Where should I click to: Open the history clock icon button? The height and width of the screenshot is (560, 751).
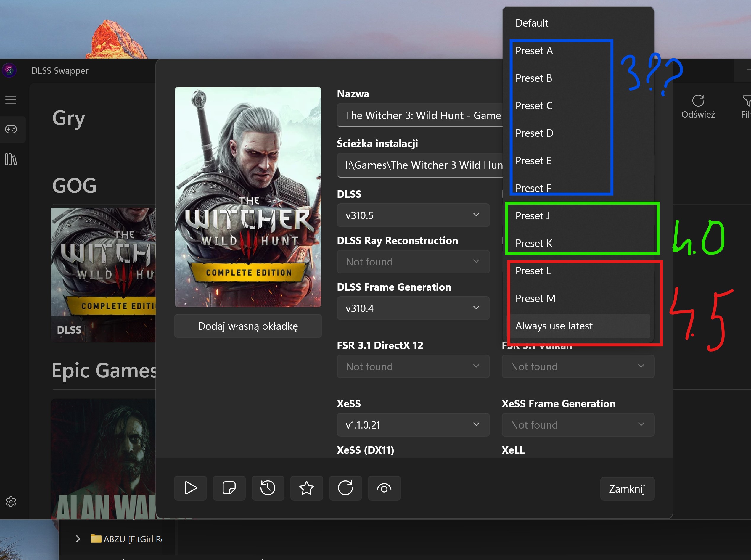pyautogui.click(x=268, y=488)
